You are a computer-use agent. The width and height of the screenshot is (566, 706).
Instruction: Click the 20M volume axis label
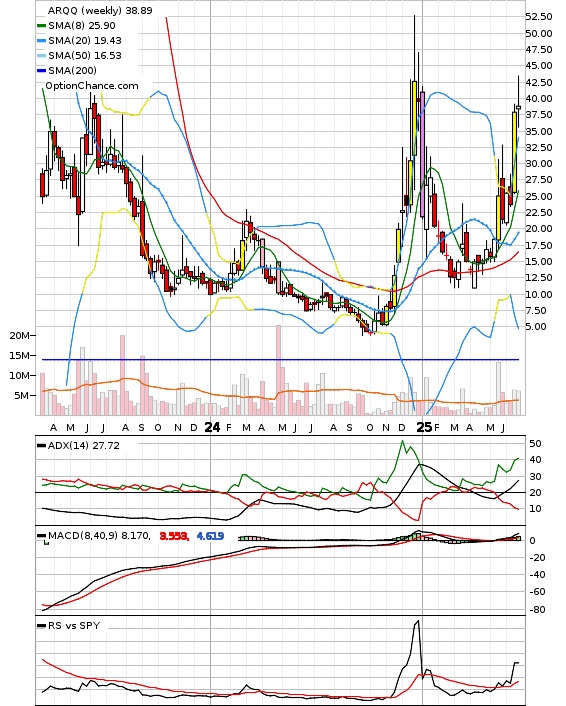pyautogui.click(x=20, y=335)
